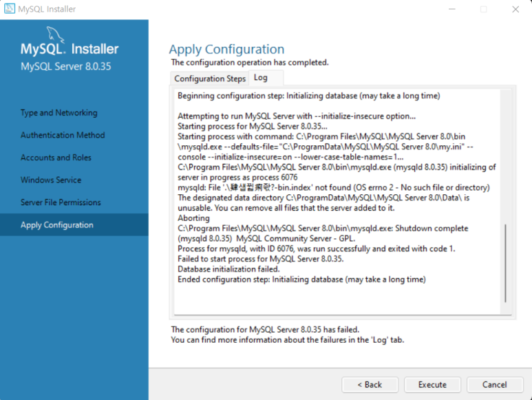Image resolution: width=532 pixels, height=400 pixels.
Task: Click the log panel vertical scrollbar thumb
Action: tap(505, 263)
